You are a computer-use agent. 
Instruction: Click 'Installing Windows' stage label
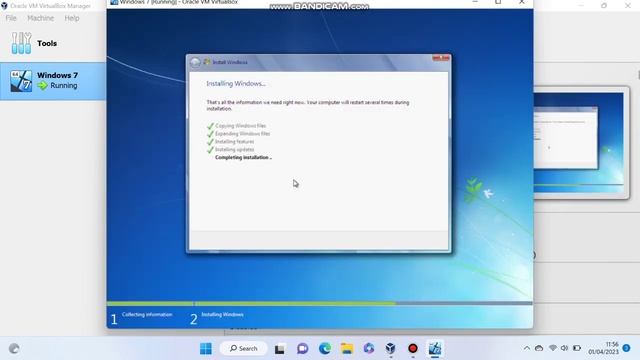[222, 315]
